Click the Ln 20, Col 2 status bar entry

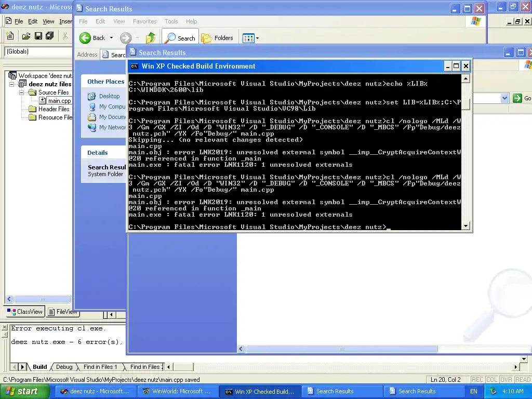click(445, 380)
